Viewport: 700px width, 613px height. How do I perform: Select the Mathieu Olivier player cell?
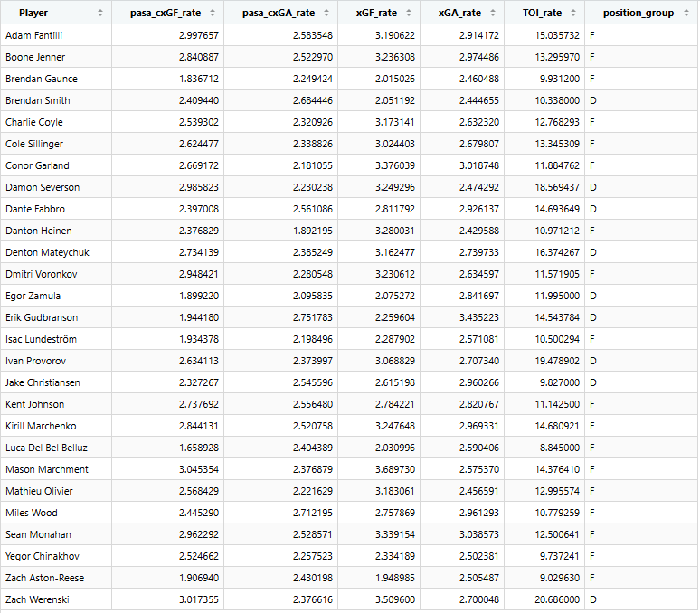[56, 491]
